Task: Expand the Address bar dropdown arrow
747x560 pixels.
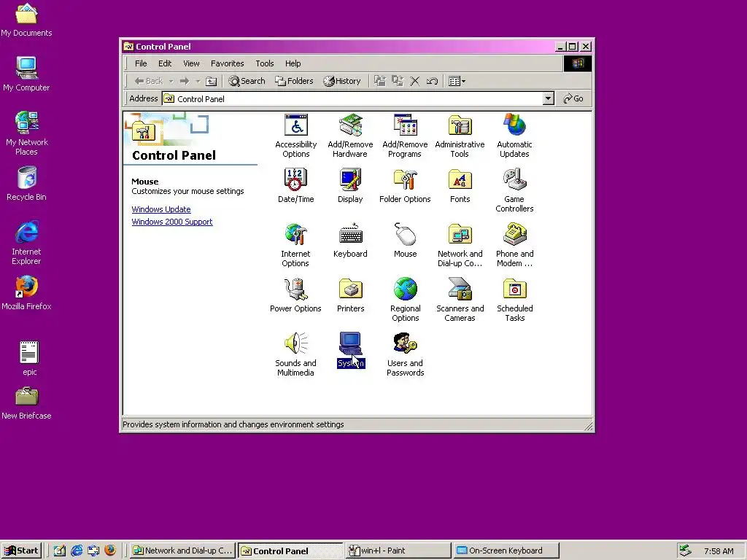Action: [549, 98]
